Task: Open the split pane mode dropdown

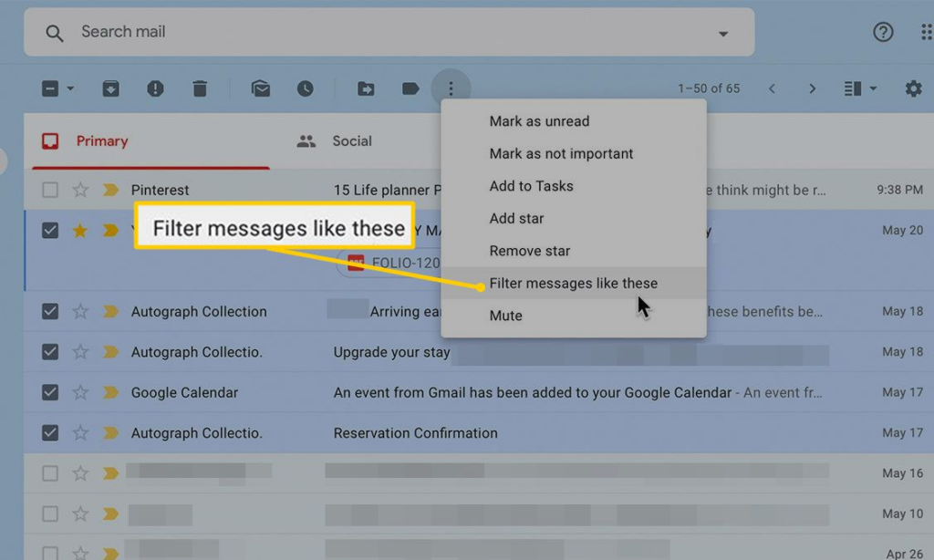Action: 871,88
